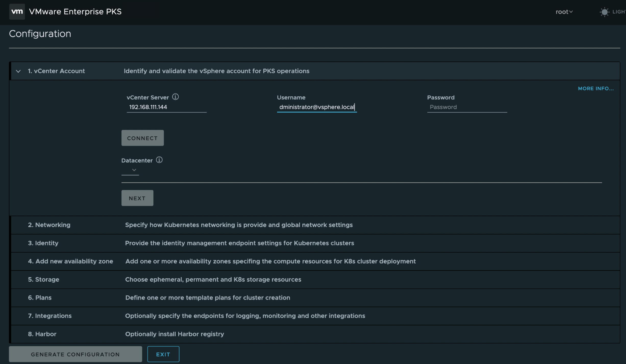
Task: Click the Username field label
Action: 291,97
